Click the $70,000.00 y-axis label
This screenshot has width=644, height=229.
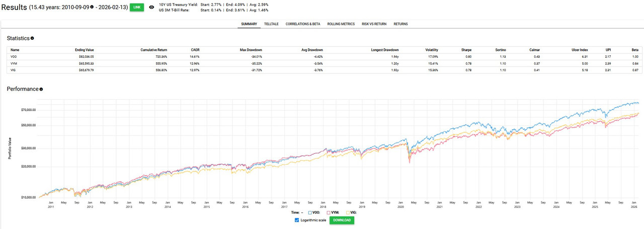[28, 109]
